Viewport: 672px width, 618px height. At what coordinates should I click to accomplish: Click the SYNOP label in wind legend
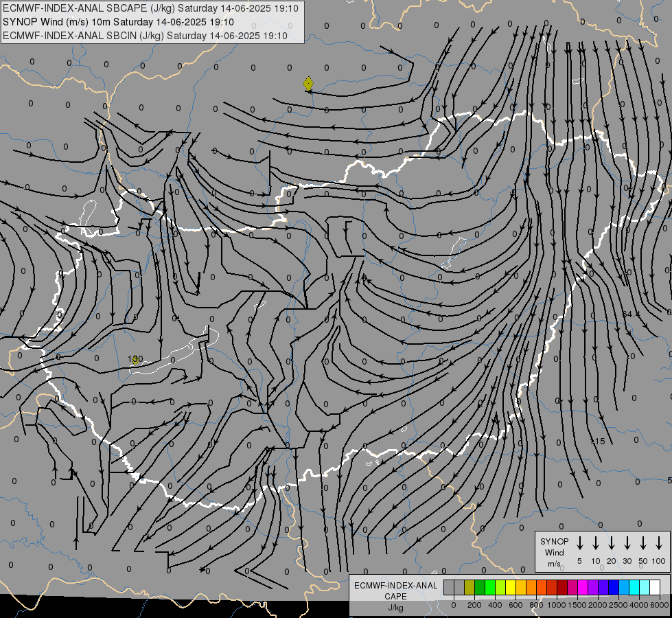pos(554,542)
